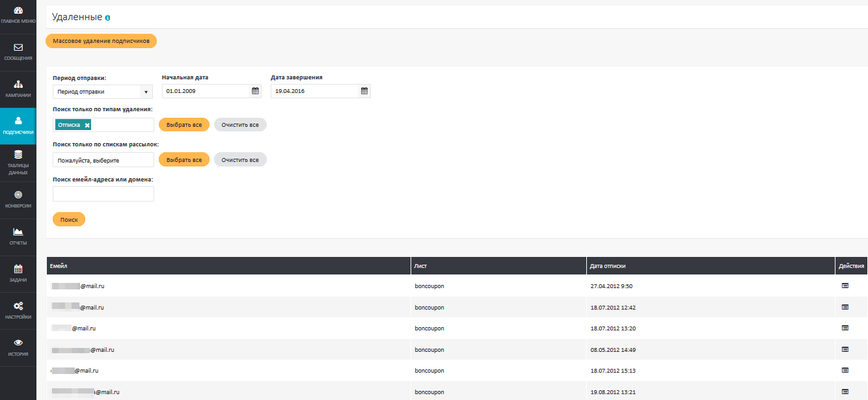Viewport: 868px width, 400px height.
Task: Open calendar picker for Начальная дата
Action: (x=255, y=91)
